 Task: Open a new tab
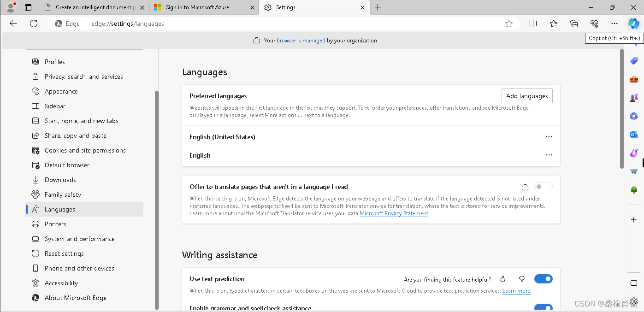pyautogui.click(x=378, y=7)
